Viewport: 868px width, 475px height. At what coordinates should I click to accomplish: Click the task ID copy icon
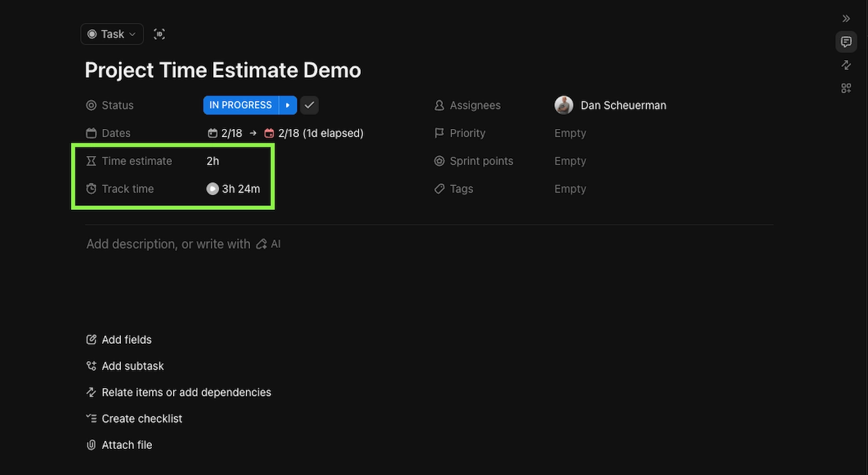click(x=159, y=34)
